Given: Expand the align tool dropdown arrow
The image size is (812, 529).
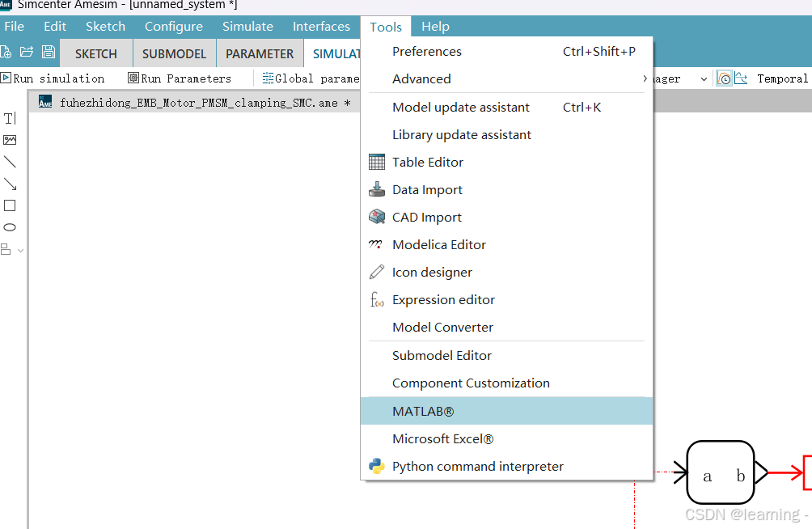Looking at the screenshot, I should click(21, 251).
